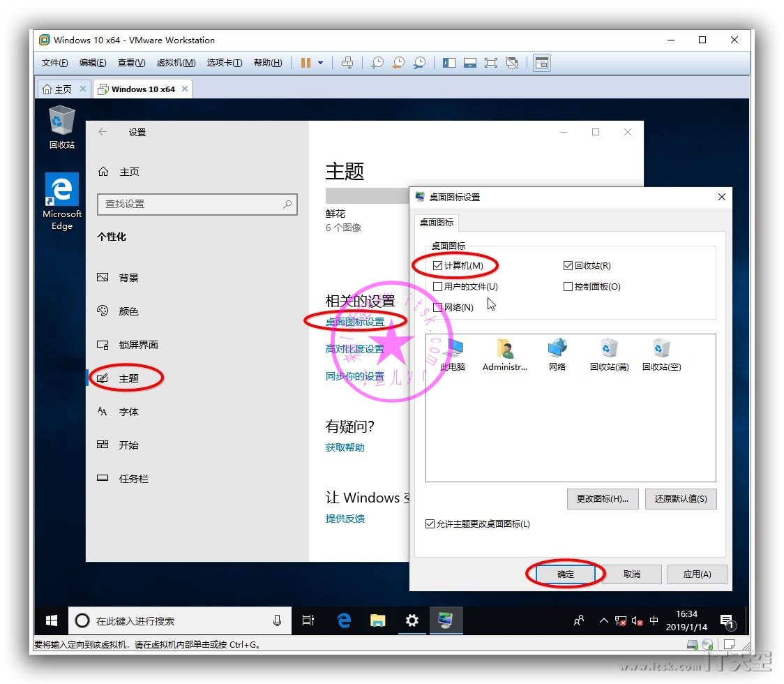The width and height of the screenshot is (784, 684).
Task: Enable the 用户的文件(U) checkbox
Action: click(x=437, y=287)
